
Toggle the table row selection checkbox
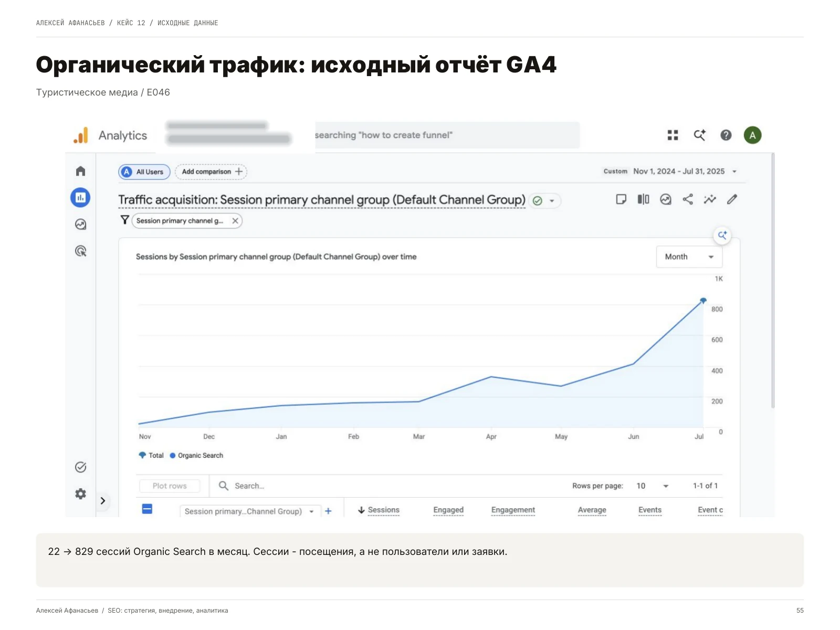147,509
